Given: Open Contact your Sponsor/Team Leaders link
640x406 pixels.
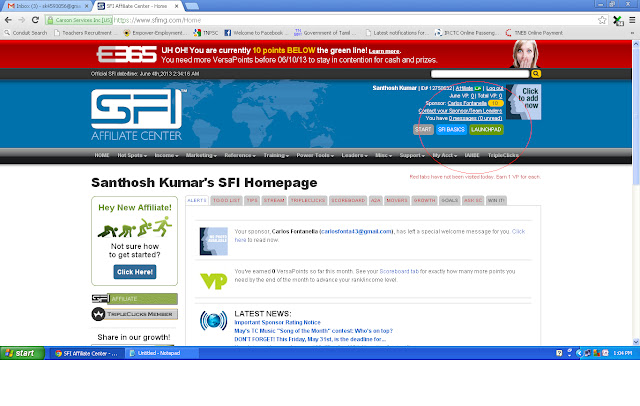Looking at the screenshot, I should [x=460, y=111].
